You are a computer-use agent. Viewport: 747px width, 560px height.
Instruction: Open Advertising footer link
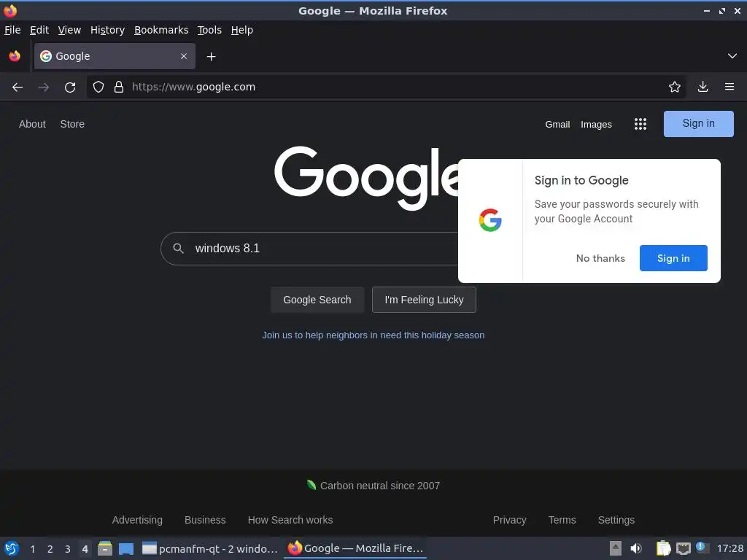pyautogui.click(x=137, y=520)
